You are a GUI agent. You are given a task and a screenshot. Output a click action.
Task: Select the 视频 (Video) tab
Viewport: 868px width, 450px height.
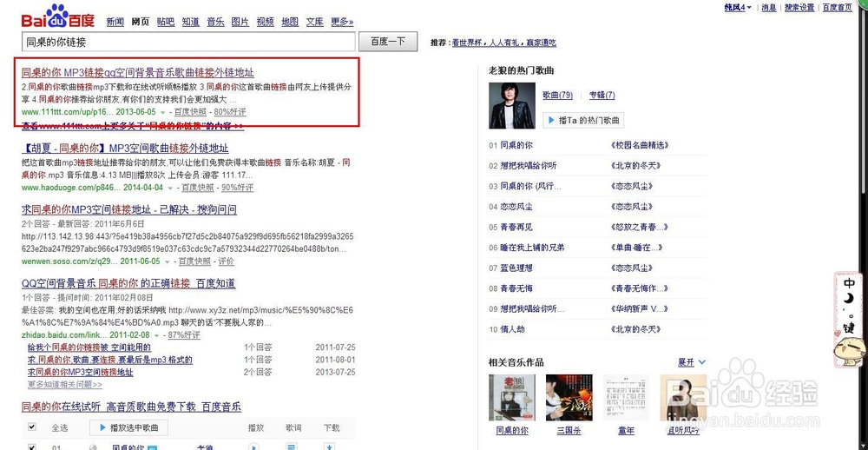(x=265, y=22)
